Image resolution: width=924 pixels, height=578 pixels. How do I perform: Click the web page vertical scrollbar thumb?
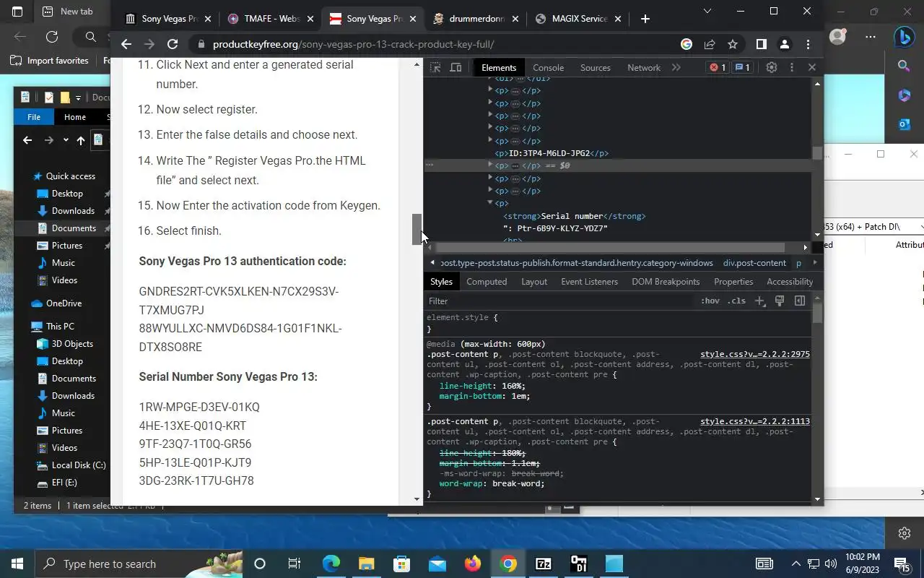tap(417, 229)
